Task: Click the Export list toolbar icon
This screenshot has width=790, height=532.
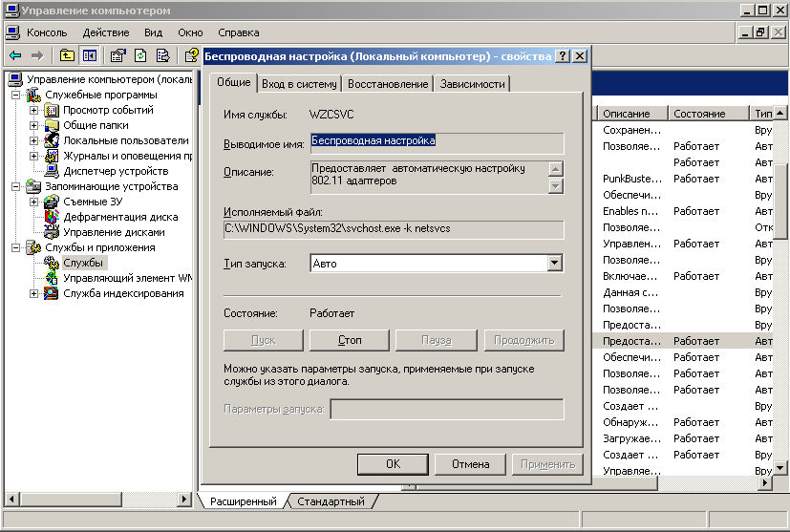Action: 163,55
